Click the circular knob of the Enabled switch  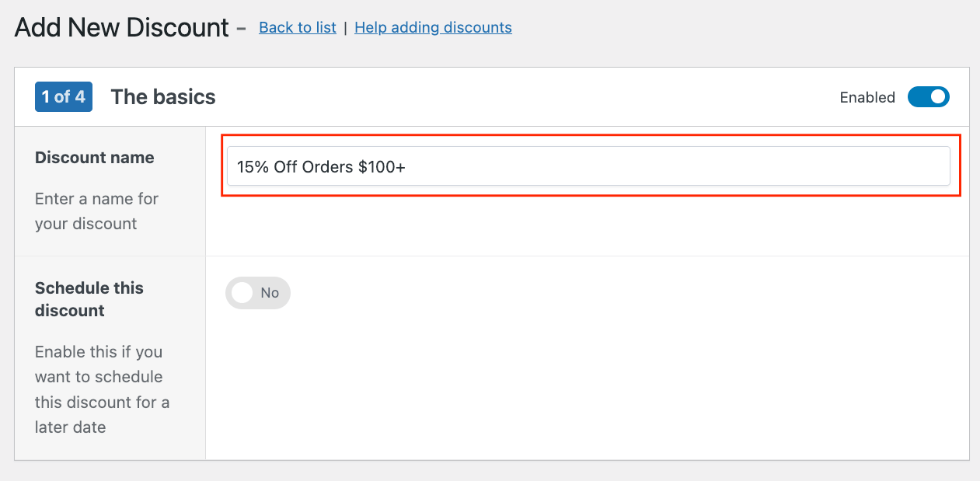pos(936,97)
